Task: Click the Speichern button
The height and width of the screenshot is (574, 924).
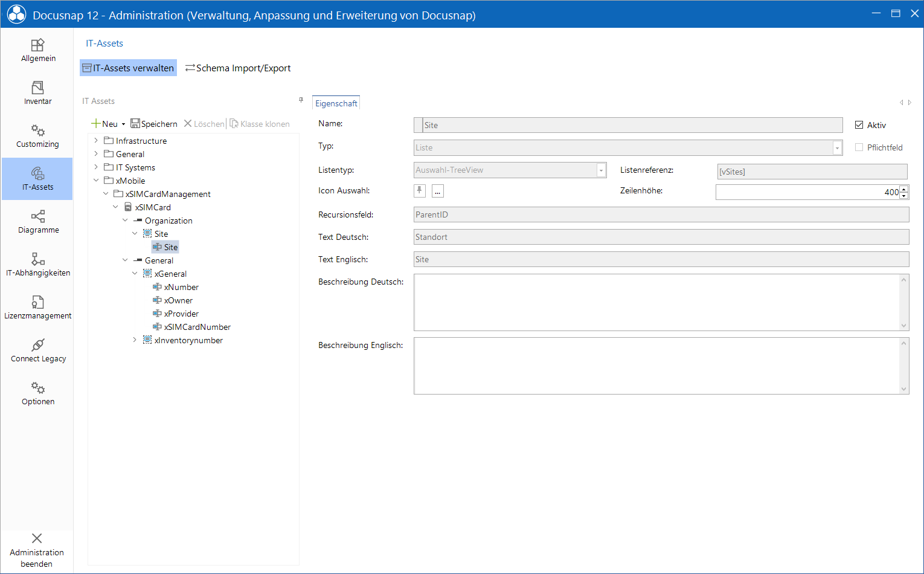Action: coord(154,124)
